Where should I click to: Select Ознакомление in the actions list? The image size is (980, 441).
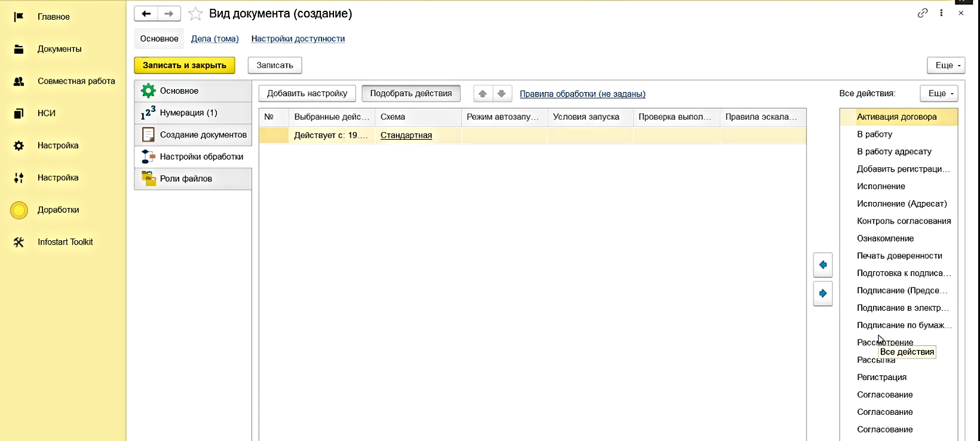(885, 238)
